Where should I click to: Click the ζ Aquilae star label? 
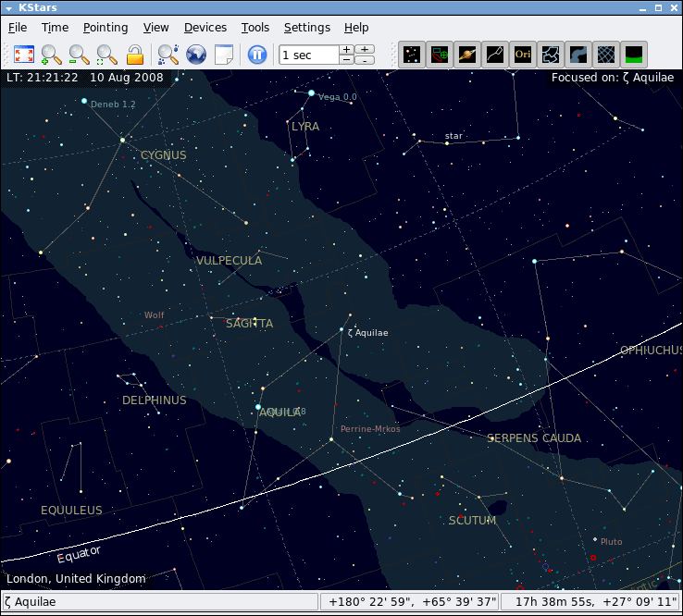[x=368, y=333]
